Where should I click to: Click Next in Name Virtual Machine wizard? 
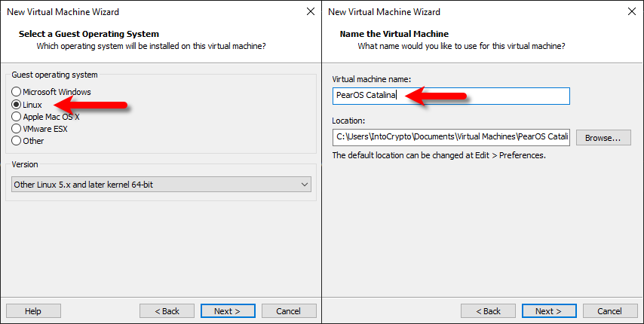click(549, 311)
